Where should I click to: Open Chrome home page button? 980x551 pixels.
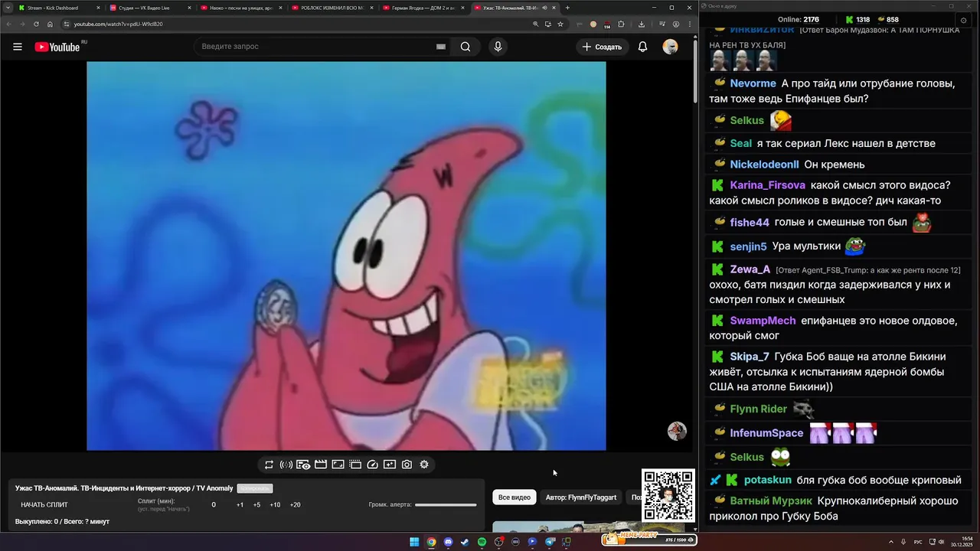[x=50, y=24]
